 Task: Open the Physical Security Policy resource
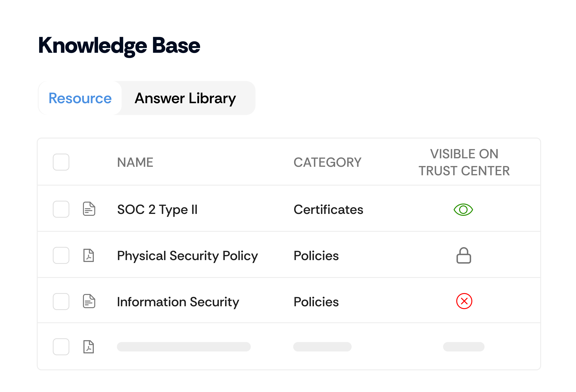point(187,256)
